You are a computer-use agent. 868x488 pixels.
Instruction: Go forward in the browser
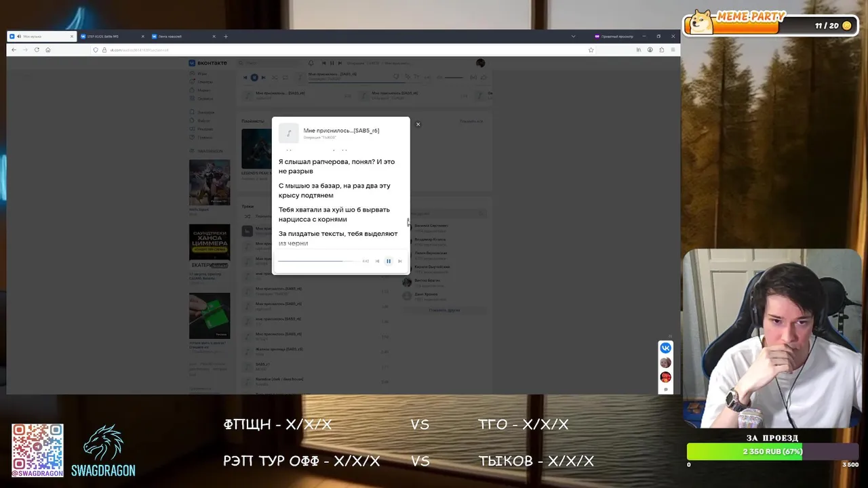point(26,49)
